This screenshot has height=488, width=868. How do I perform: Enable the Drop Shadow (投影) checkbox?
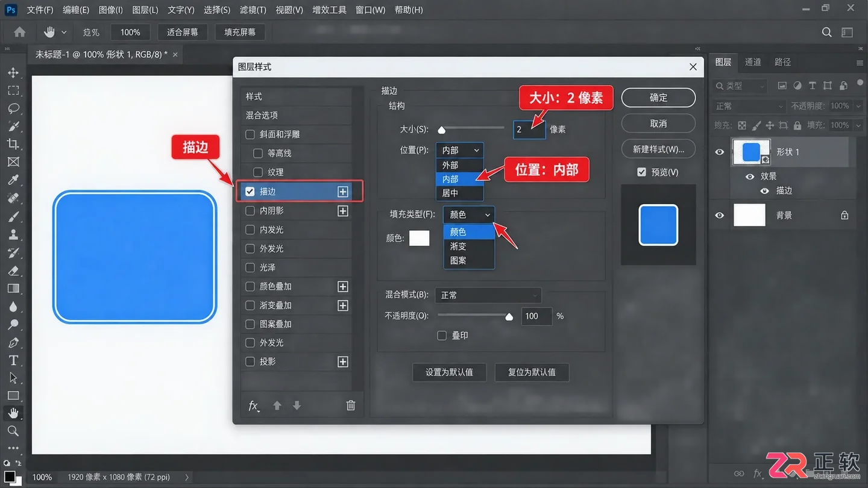click(x=250, y=361)
